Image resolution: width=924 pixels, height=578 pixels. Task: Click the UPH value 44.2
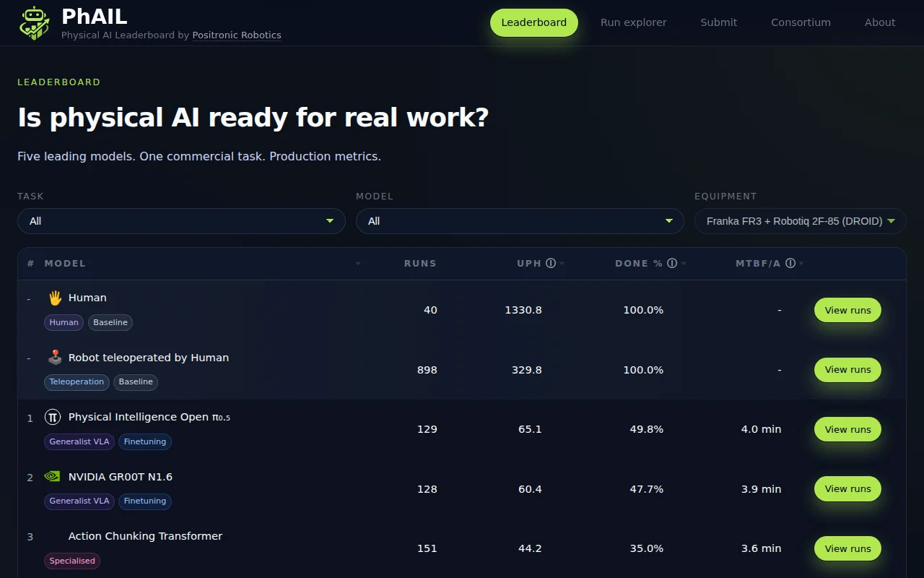pyautogui.click(x=530, y=548)
